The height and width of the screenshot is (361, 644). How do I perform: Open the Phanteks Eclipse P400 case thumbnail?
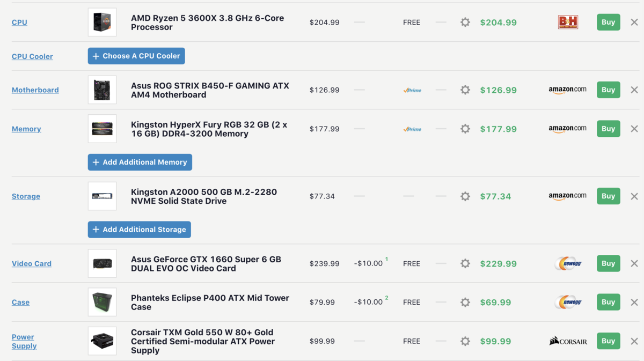(102, 302)
